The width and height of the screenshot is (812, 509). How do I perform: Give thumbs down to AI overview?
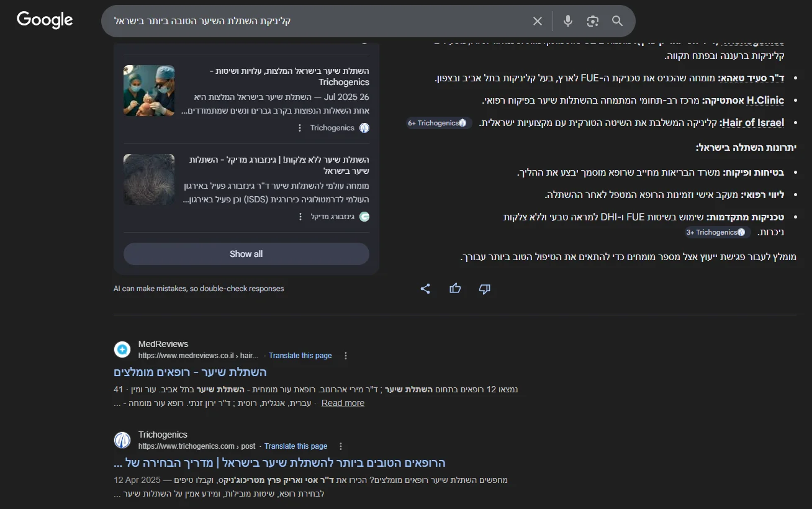485,289
